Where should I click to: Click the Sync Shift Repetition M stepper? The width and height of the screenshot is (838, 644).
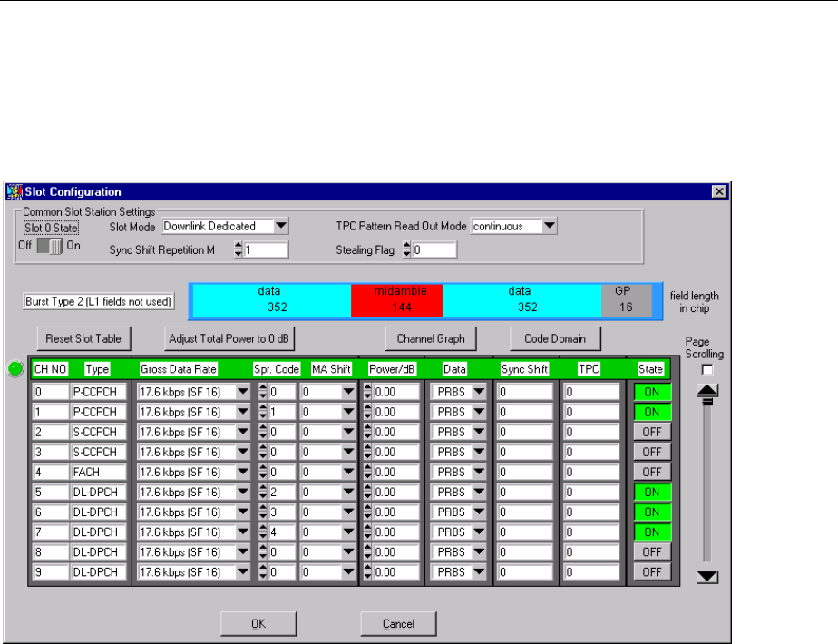click(239, 249)
